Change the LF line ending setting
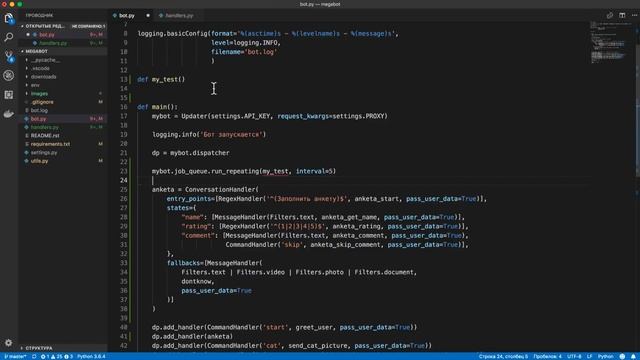The height and width of the screenshot is (360, 640). coord(589,356)
